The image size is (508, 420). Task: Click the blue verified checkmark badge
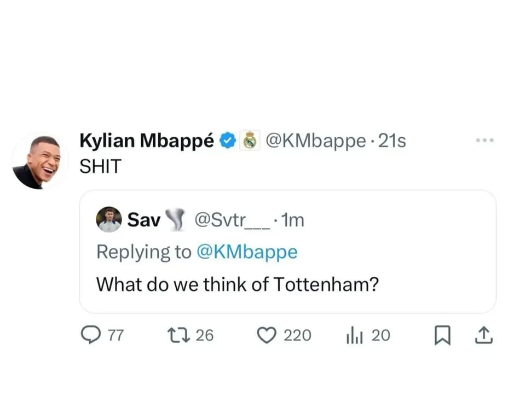pyautogui.click(x=228, y=141)
